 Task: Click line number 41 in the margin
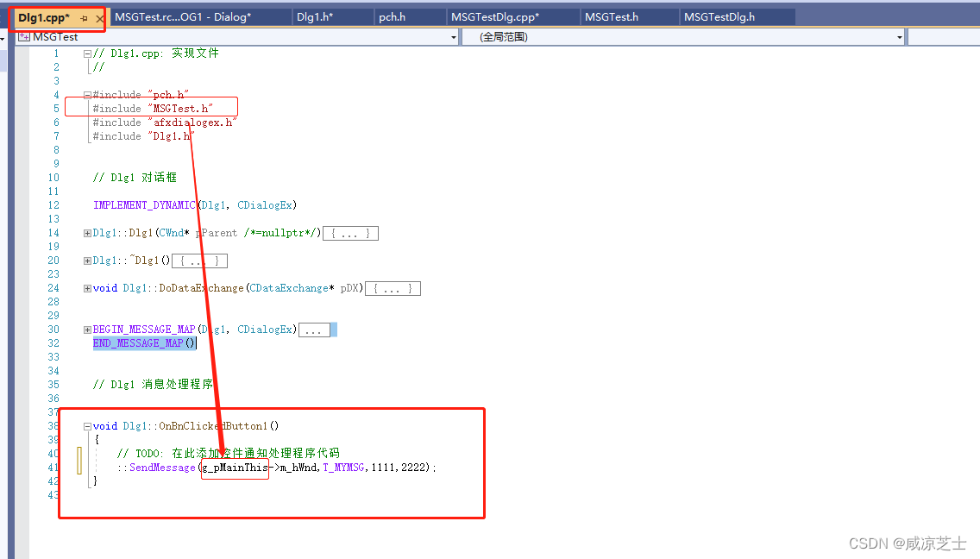[53, 467]
